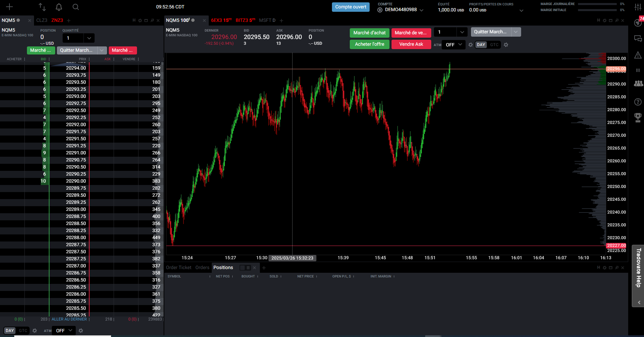644x337 pixels.
Task: Open the notifications bell icon
Action: pyautogui.click(x=59, y=7)
